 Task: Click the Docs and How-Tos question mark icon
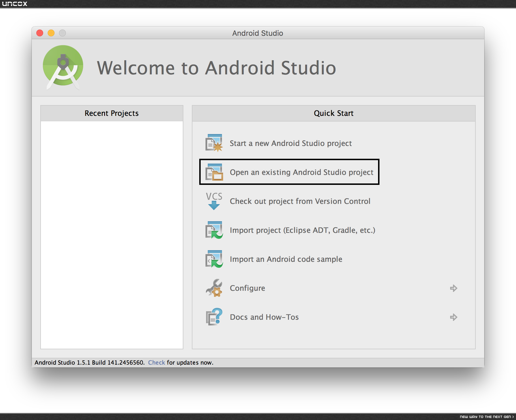point(214,317)
